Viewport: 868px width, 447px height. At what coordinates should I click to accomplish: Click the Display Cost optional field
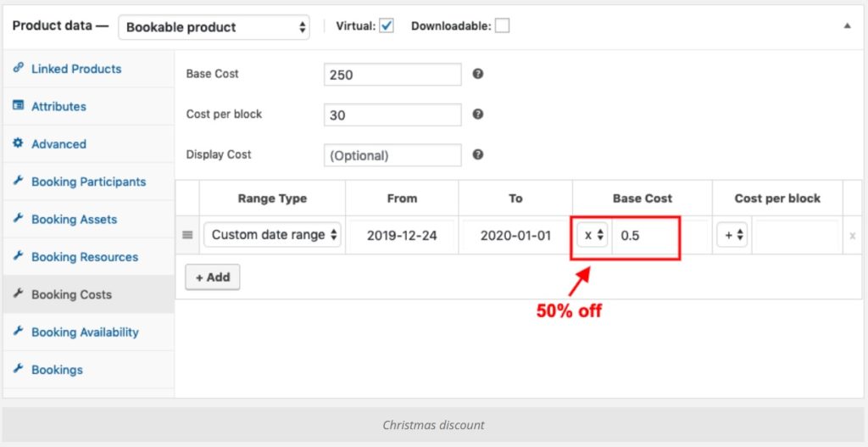(x=392, y=155)
